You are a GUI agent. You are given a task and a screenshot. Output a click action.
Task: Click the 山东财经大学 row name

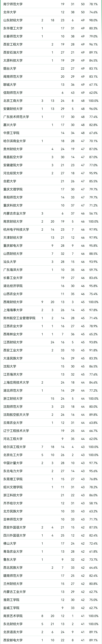coord(13,20)
